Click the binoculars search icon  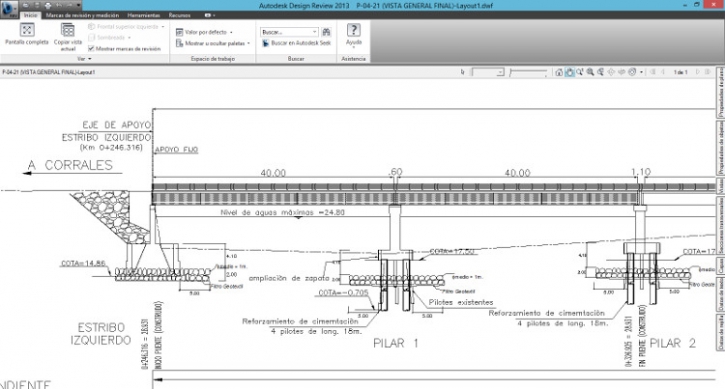click(x=326, y=32)
